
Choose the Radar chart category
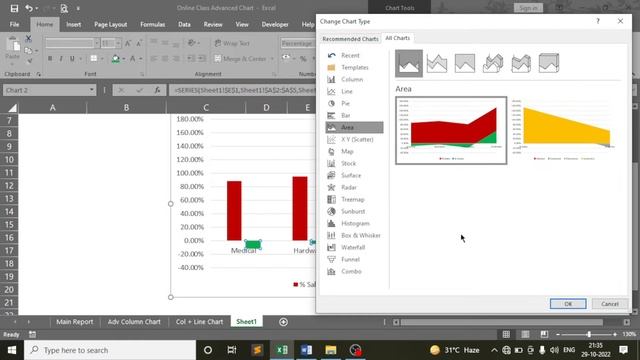click(354, 187)
